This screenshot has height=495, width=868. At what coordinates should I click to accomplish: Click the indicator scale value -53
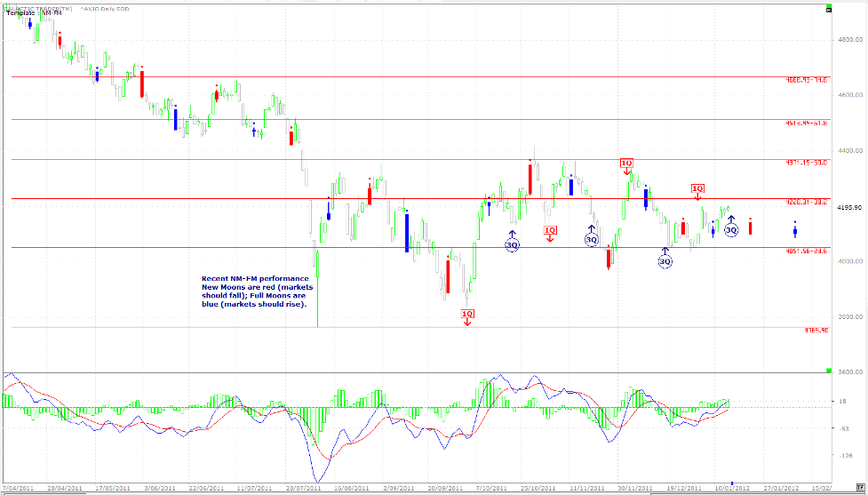tap(844, 428)
